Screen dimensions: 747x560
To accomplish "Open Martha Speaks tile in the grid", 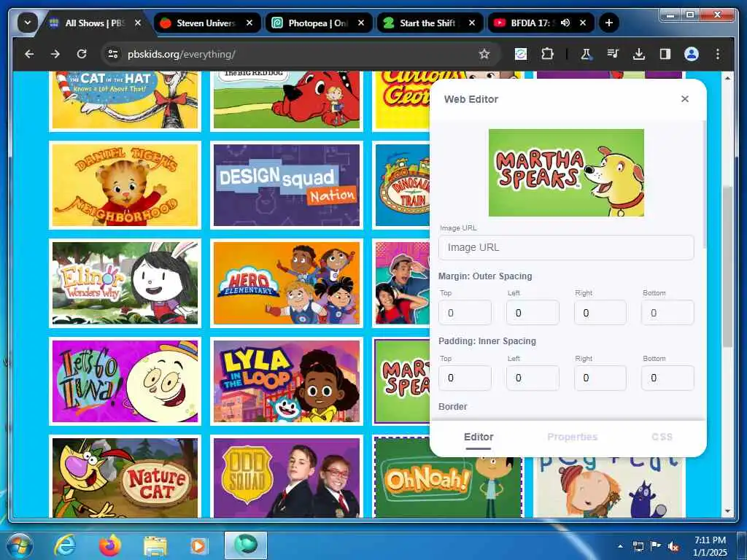I will (x=402, y=381).
